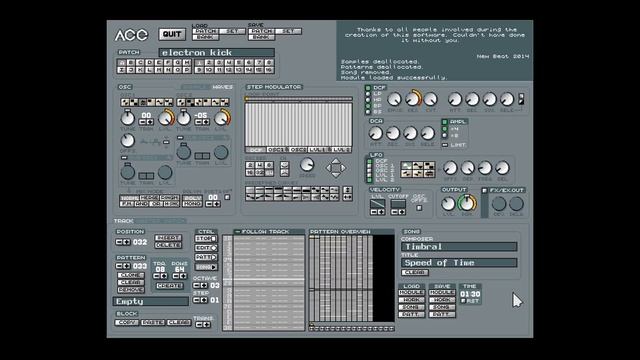Click the ACC logo
This screenshot has height=360, width=640.
131,35
